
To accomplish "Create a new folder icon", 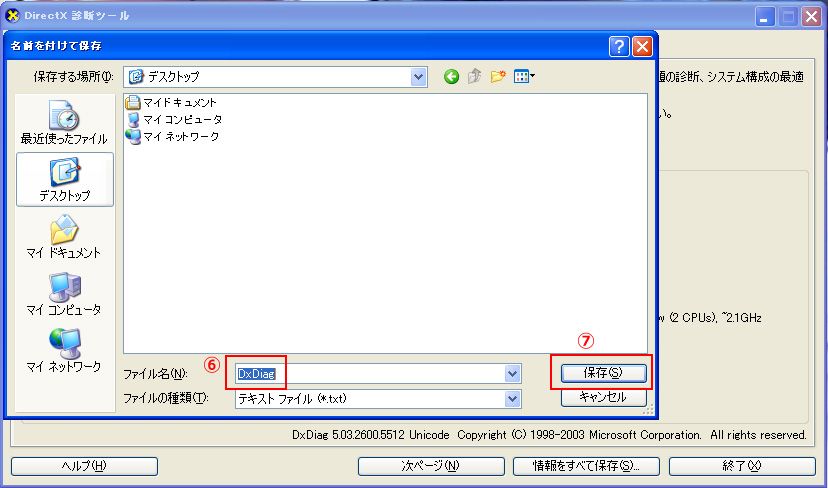I will tap(497, 77).
